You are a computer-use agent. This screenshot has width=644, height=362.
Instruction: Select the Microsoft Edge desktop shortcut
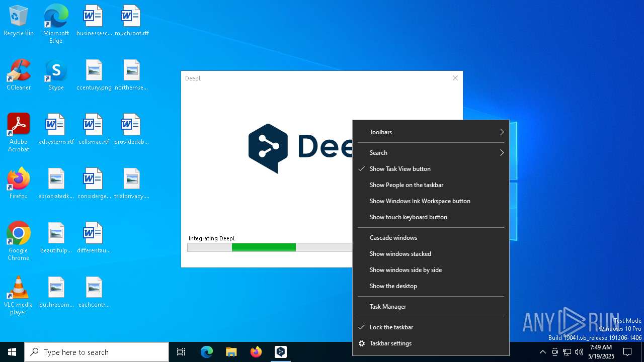pyautogui.click(x=56, y=24)
